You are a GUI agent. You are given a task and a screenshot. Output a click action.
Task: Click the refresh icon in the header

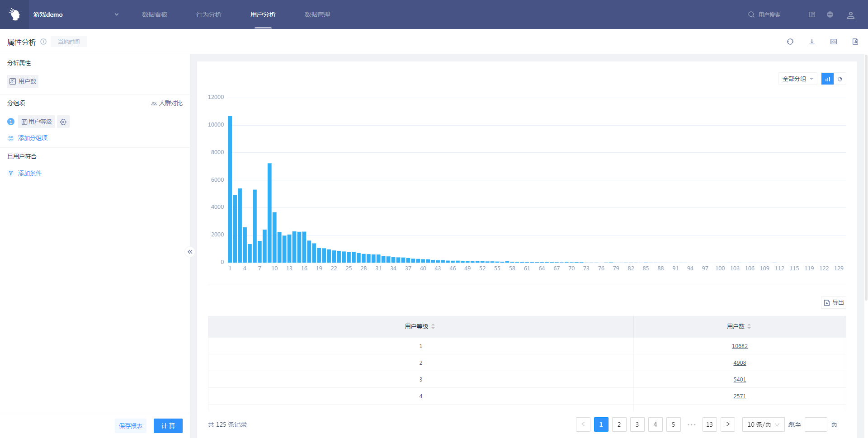point(790,42)
